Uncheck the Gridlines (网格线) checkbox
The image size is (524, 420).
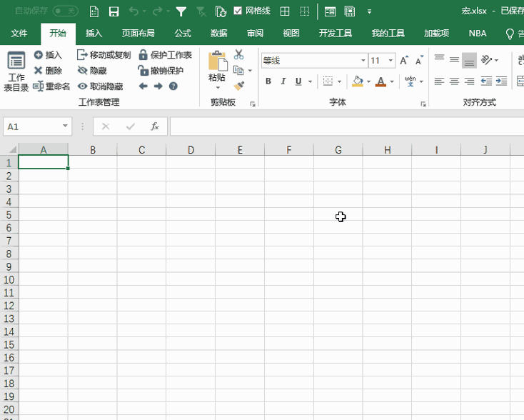click(238, 11)
